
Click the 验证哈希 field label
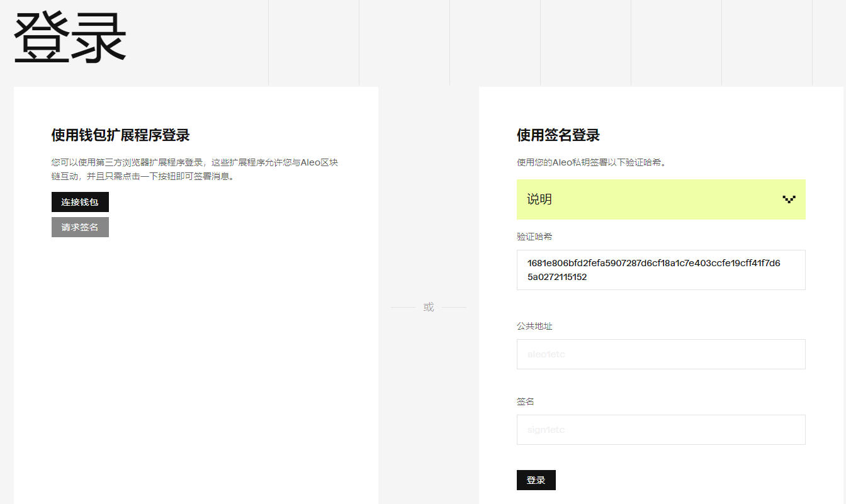[x=534, y=237]
